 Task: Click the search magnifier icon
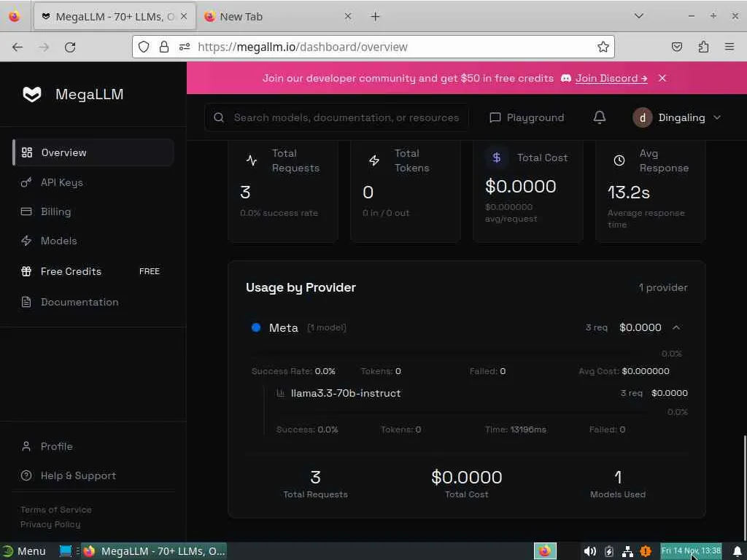point(219,117)
